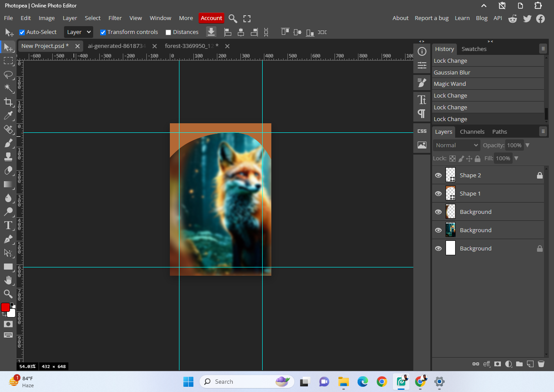Expand the Opacity slider arrow

527,145
